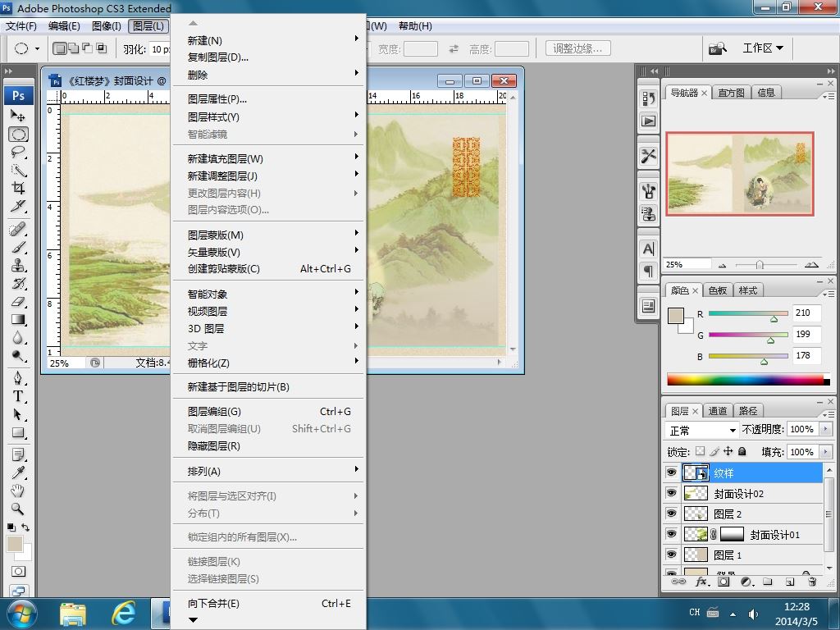Choose 复制图层(D)... from the menu
Screen dimensions: 840x630
tap(269, 57)
